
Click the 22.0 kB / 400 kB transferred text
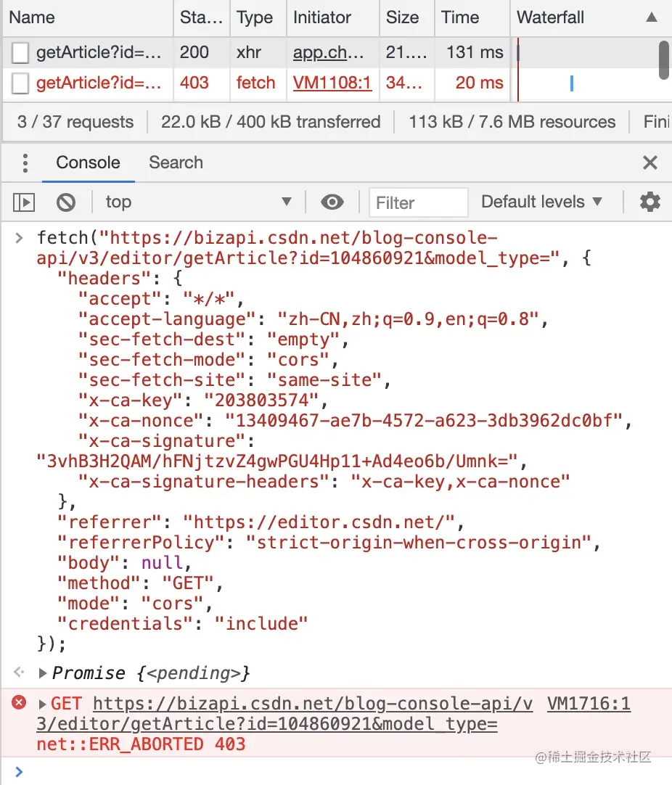pos(271,122)
